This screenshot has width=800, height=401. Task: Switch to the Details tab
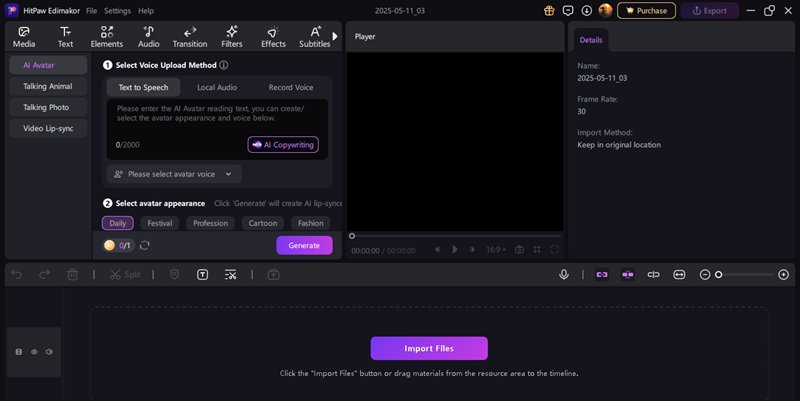click(591, 40)
